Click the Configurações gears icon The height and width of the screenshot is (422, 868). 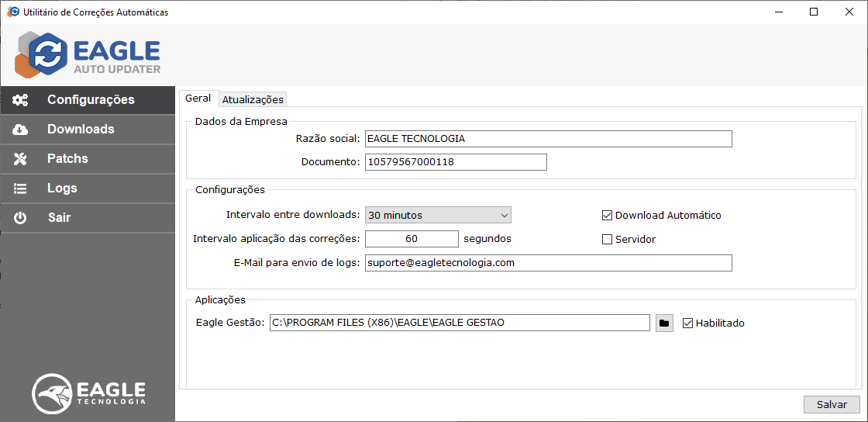[20, 100]
